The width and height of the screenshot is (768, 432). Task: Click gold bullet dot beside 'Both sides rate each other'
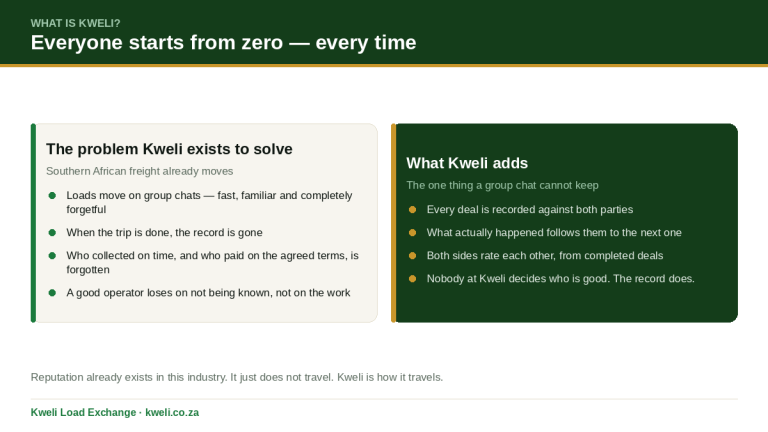pos(412,256)
